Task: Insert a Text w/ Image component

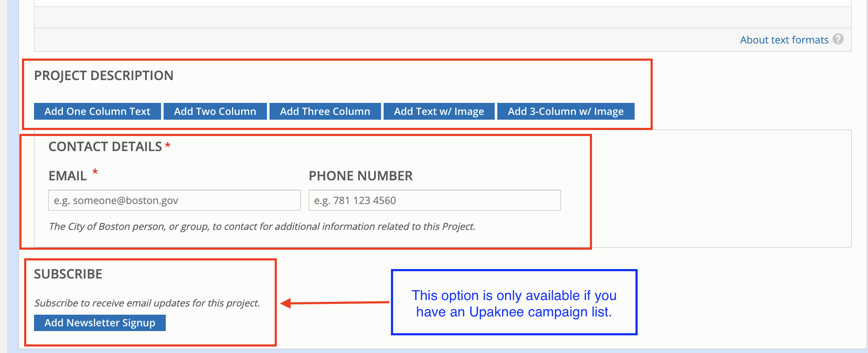Action: pos(439,111)
